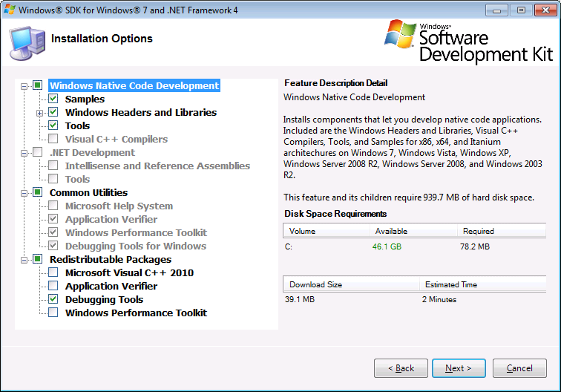Select Debugging Tools for Windows label
The height and width of the screenshot is (392, 561).
[x=136, y=246]
